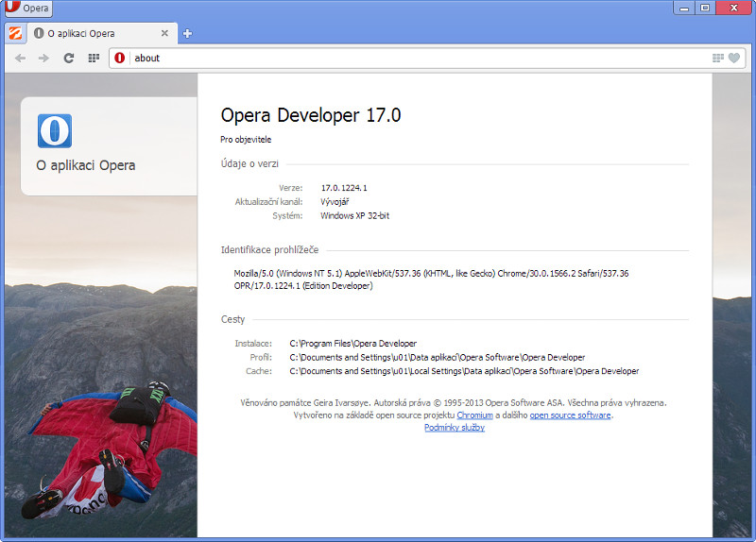The height and width of the screenshot is (542, 756).
Task: Open Speed Dial grid icon in toolbar
Action: (94, 59)
